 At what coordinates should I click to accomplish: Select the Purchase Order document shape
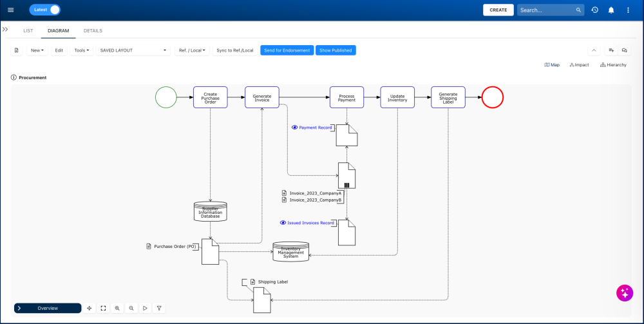tap(211, 251)
